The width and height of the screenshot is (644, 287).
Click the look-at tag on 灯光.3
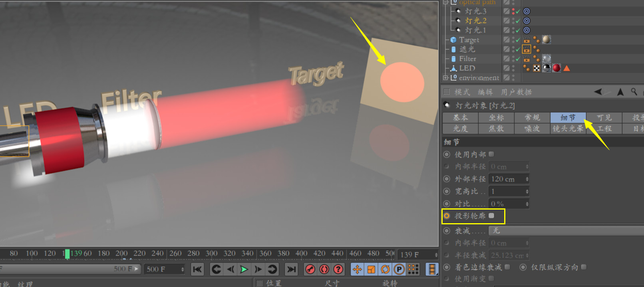[x=527, y=11]
